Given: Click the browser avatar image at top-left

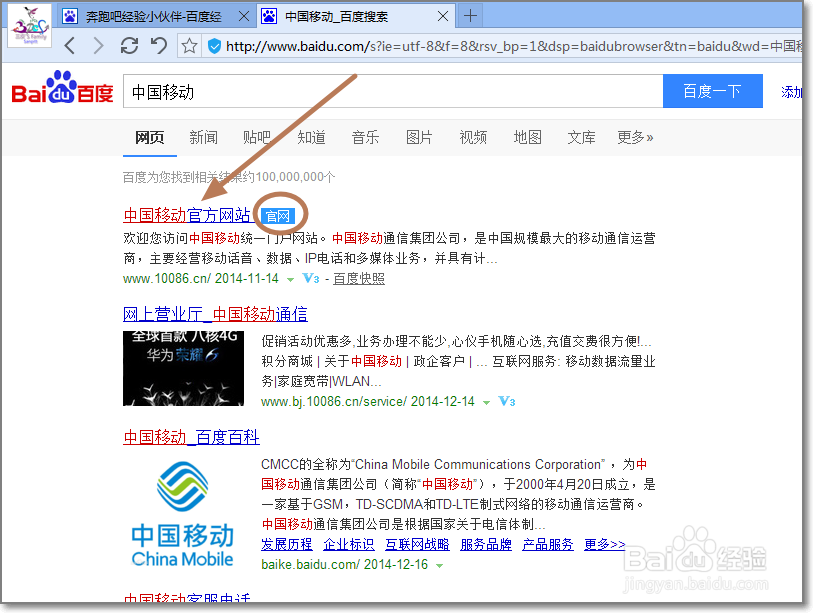Looking at the screenshot, I should (30, 25).
